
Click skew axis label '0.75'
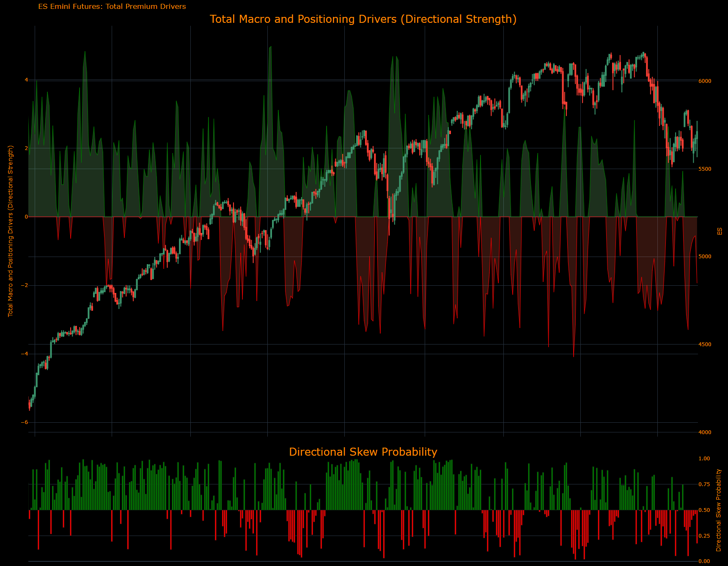tap(704, 484)
